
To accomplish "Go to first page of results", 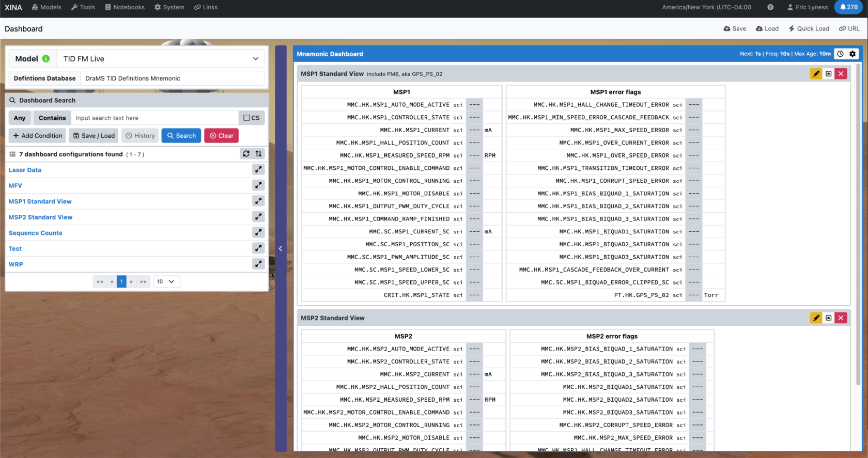I will coord(100,281).
